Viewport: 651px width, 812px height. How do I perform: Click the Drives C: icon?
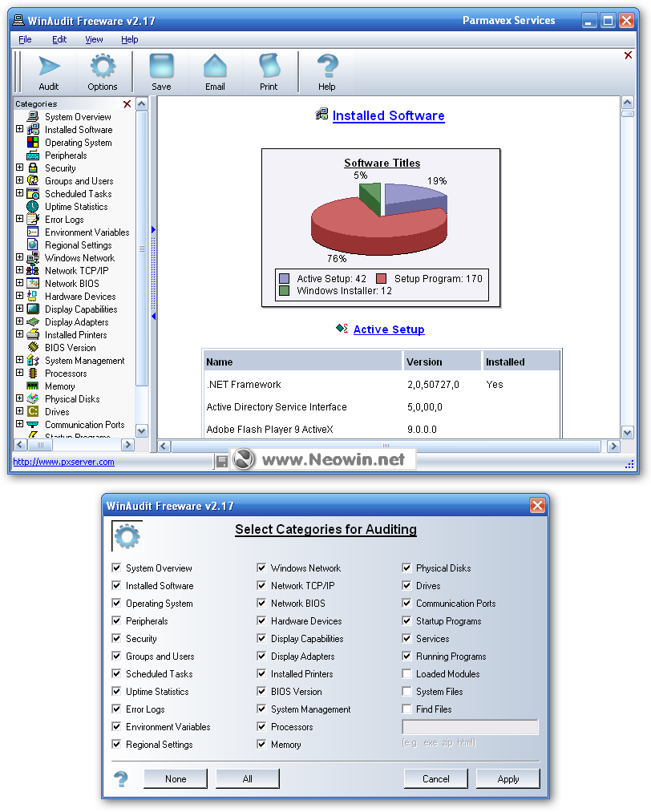[33, 411]
